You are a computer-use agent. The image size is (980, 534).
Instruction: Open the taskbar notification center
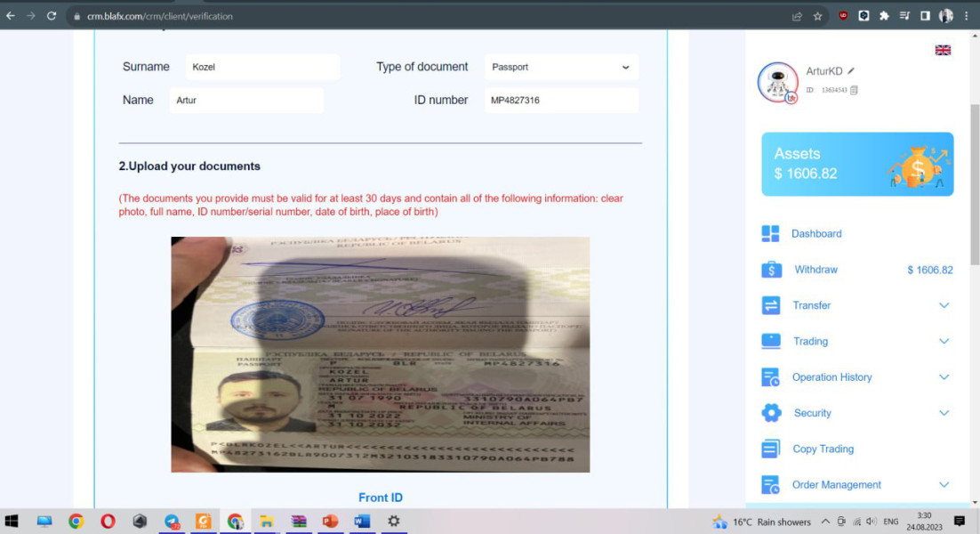960,521
